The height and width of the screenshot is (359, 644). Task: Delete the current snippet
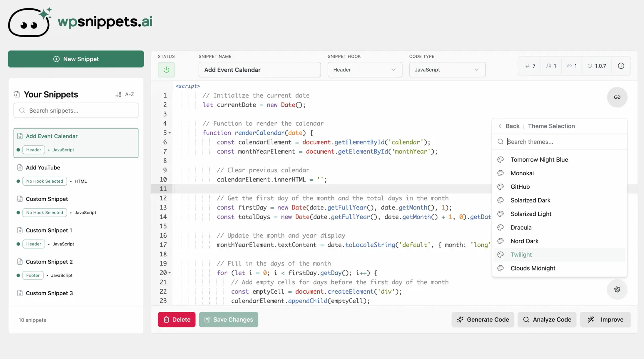(176, 319)
